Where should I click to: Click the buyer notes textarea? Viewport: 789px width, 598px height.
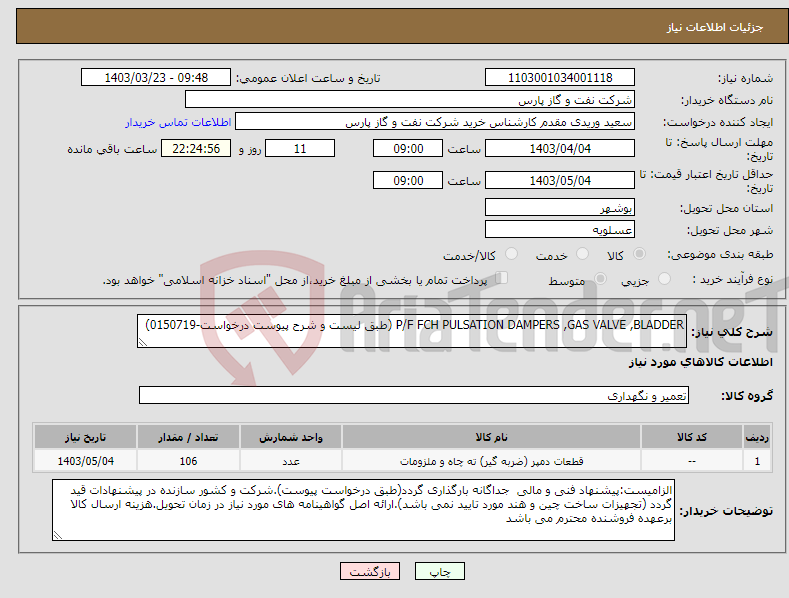363,510
